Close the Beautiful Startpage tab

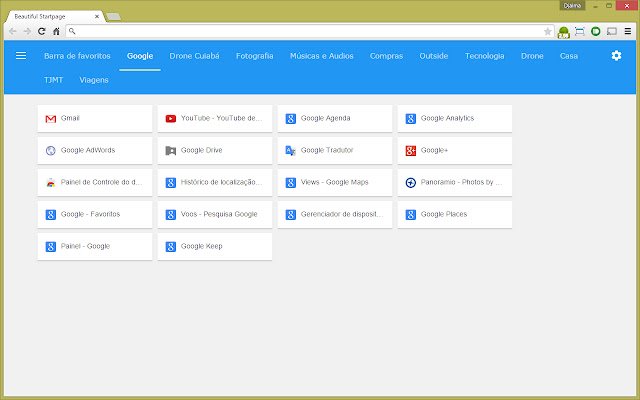click(97, 16)
